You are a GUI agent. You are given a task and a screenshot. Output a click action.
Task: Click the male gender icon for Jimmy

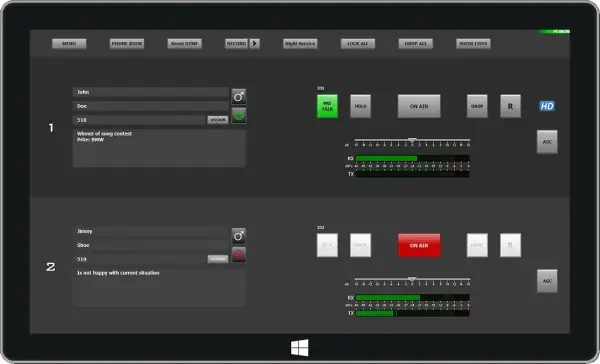(239, 236)
